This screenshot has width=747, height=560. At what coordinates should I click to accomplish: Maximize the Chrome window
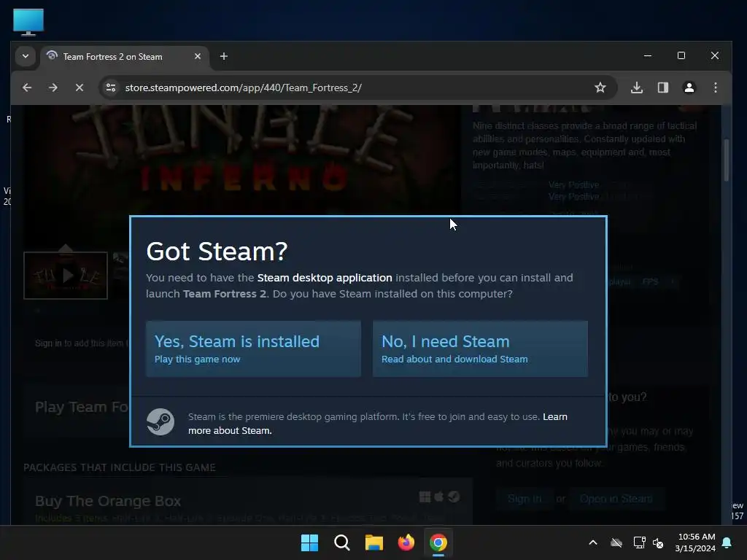tap(681, 55)
